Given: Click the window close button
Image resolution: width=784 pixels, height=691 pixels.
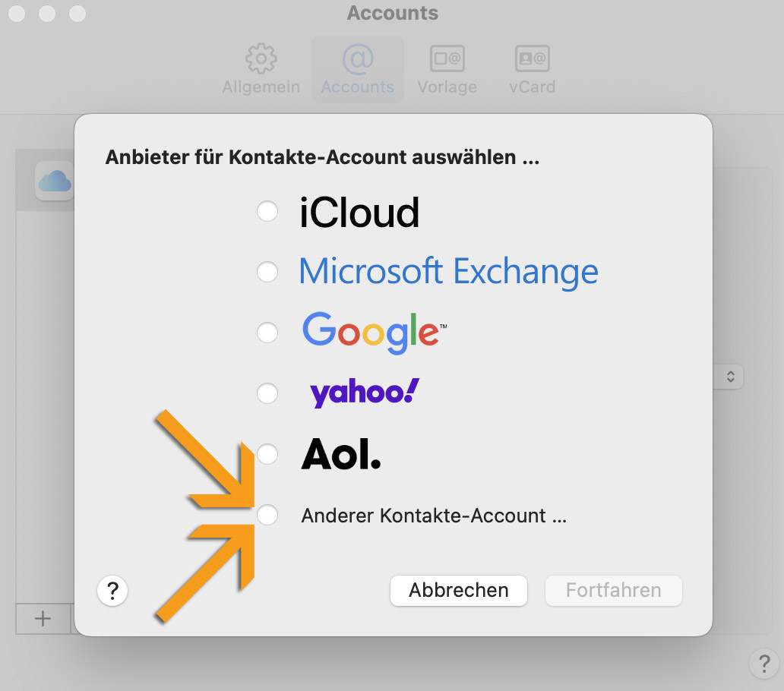Looking at the screenshot, I should 17,14.
